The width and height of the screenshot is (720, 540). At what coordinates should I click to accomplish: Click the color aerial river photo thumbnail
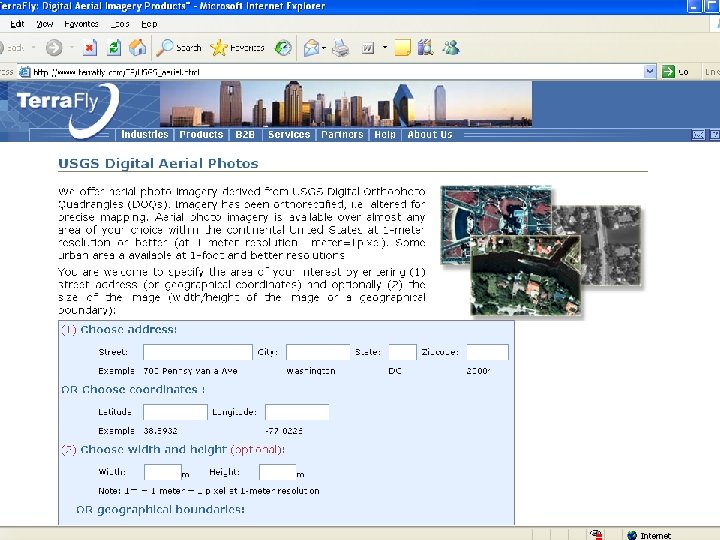pyautogui.click(x=526, y=275)
